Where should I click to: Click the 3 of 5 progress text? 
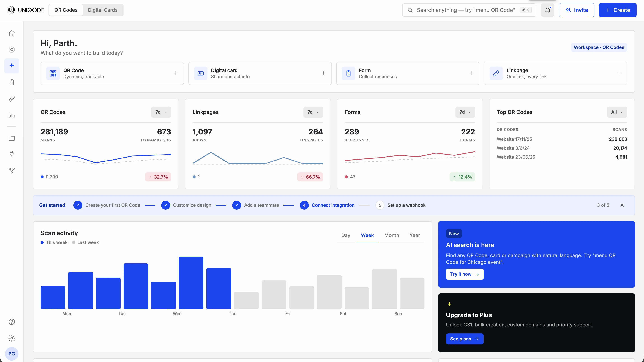(603, 205)
